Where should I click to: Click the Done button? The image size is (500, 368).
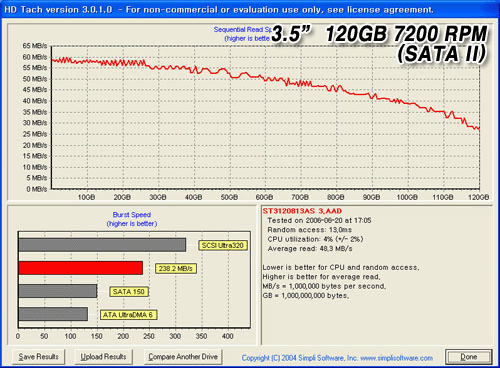469,357
